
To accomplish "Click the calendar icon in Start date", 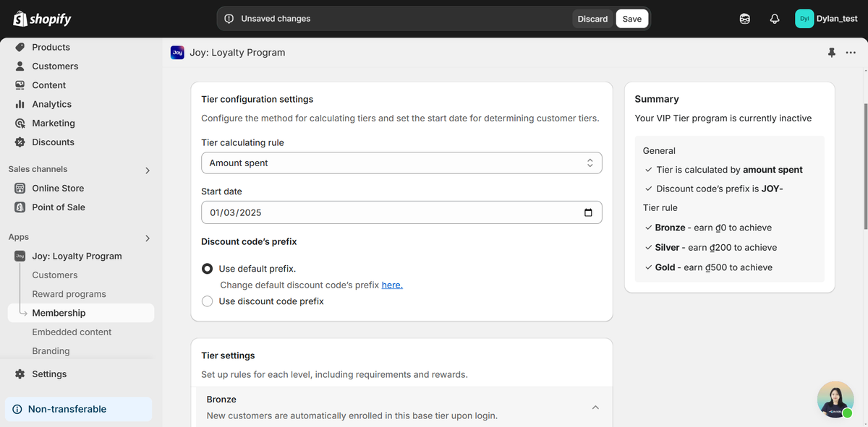I will click(x=588, y=212).
